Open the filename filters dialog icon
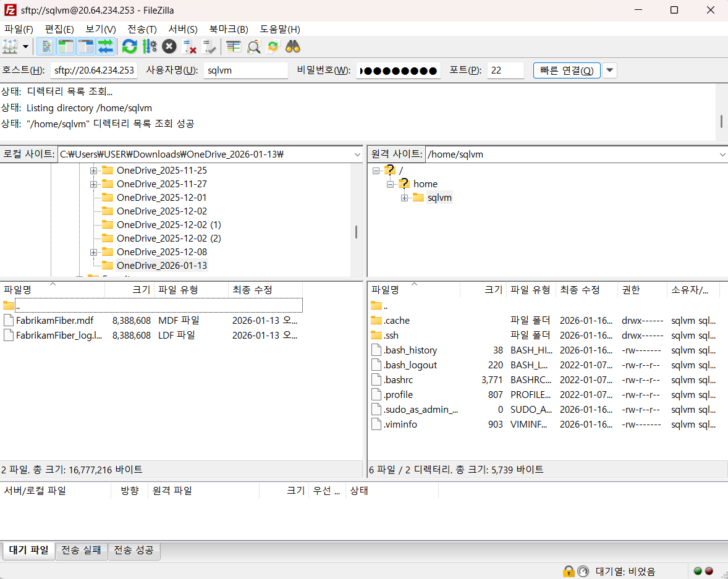This screenshot has width=728, height=579. tap(233, 46)
